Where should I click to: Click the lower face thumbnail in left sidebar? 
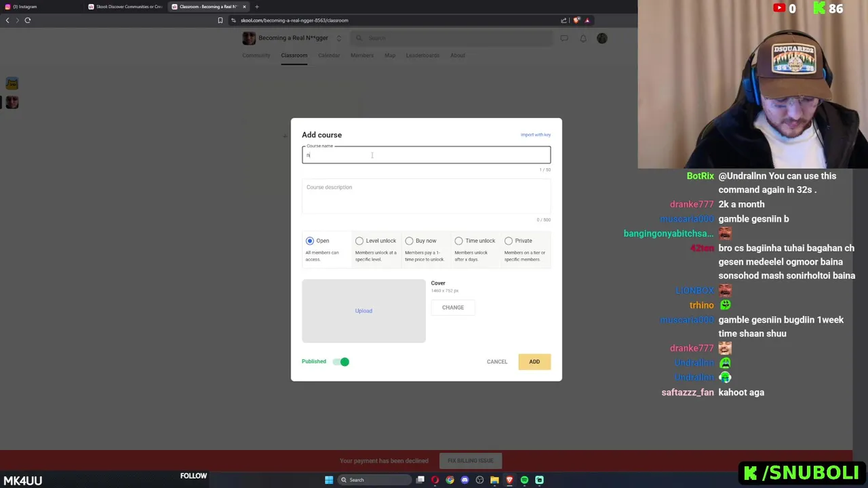(12, 102)
